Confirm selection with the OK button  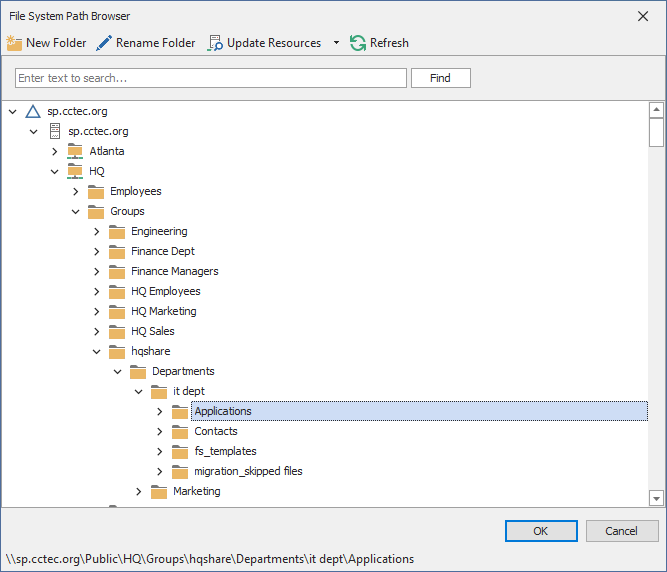point(541,531)
